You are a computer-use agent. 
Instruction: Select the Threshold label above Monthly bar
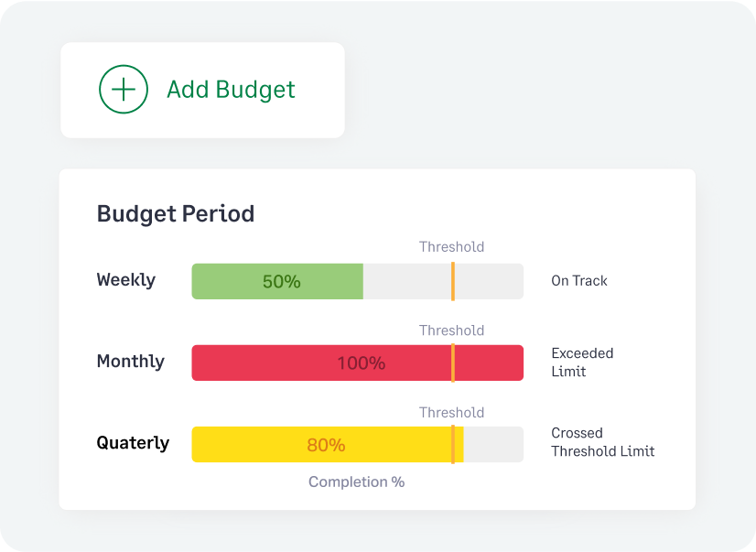(x=452, y=330)
